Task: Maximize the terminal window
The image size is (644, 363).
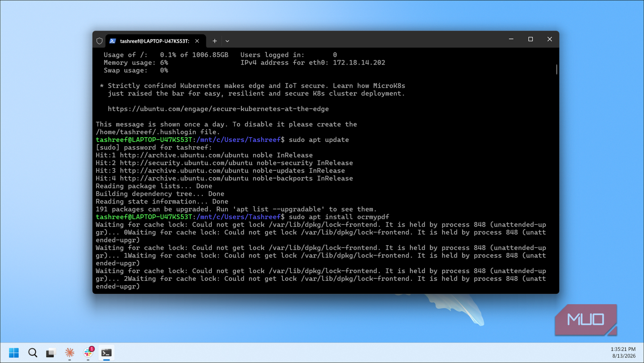Action: pos(531,39)
